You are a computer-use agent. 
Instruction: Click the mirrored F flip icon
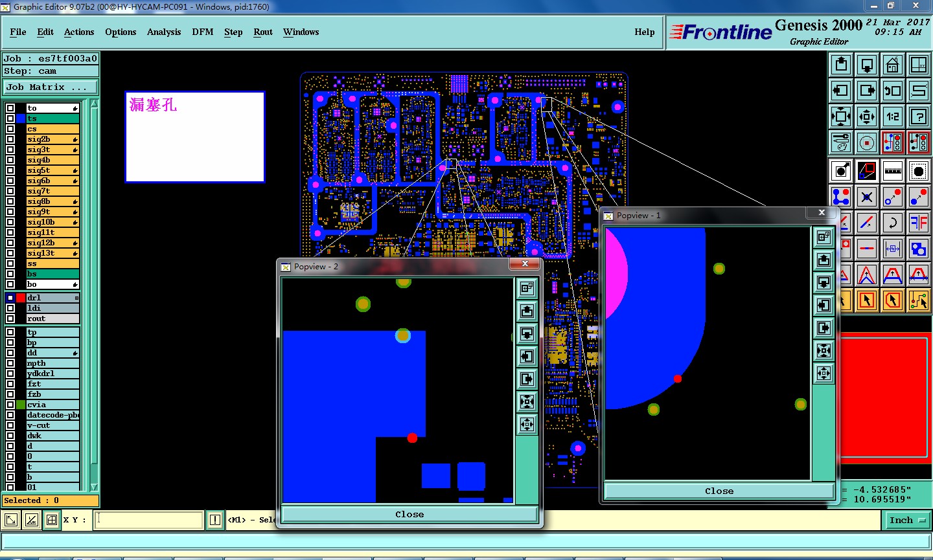pos(919,223)
